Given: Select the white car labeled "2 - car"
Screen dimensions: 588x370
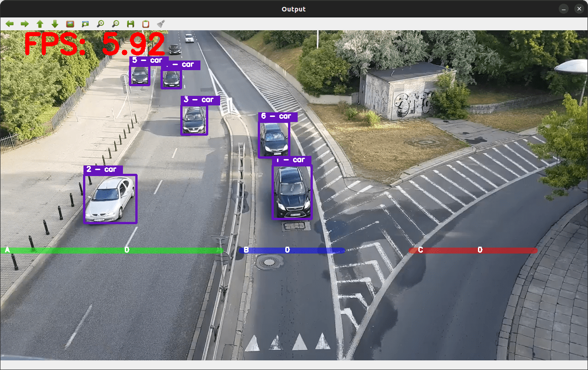Looking at the screenshot, I should coord(110,199).
